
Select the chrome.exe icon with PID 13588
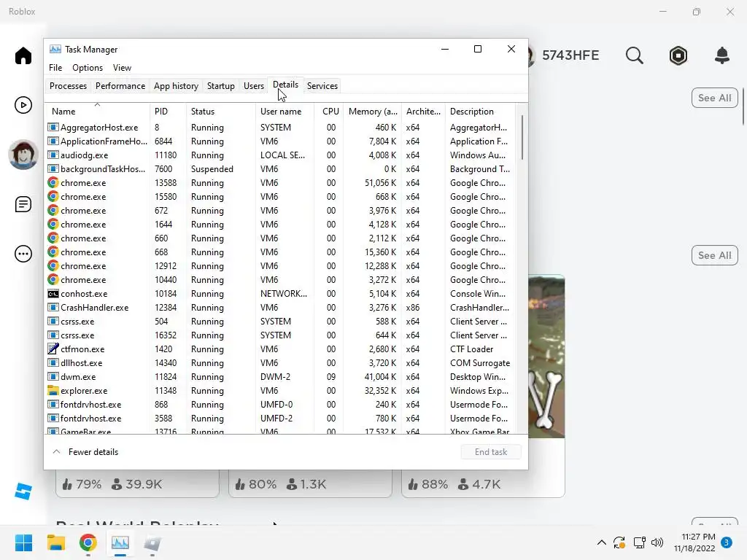53,183
